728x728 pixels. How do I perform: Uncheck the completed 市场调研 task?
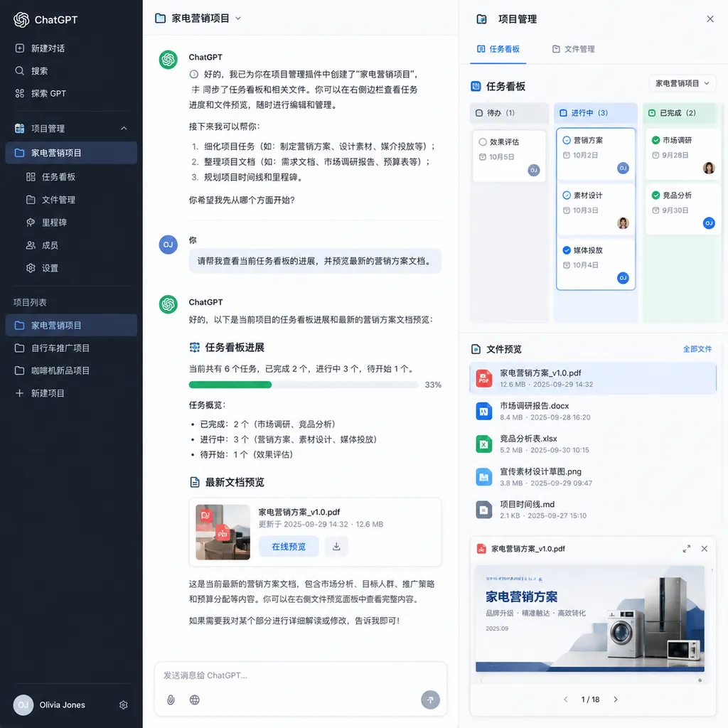[x=655, y=140]
